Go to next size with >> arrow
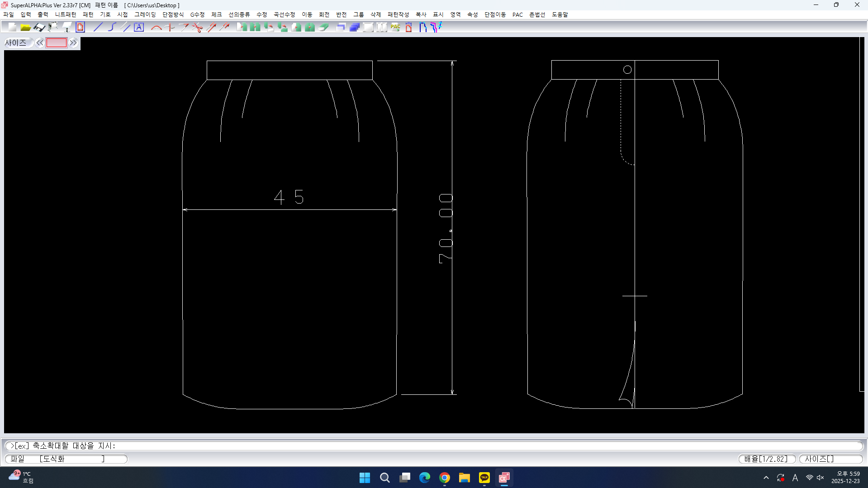 pos(73,43)
